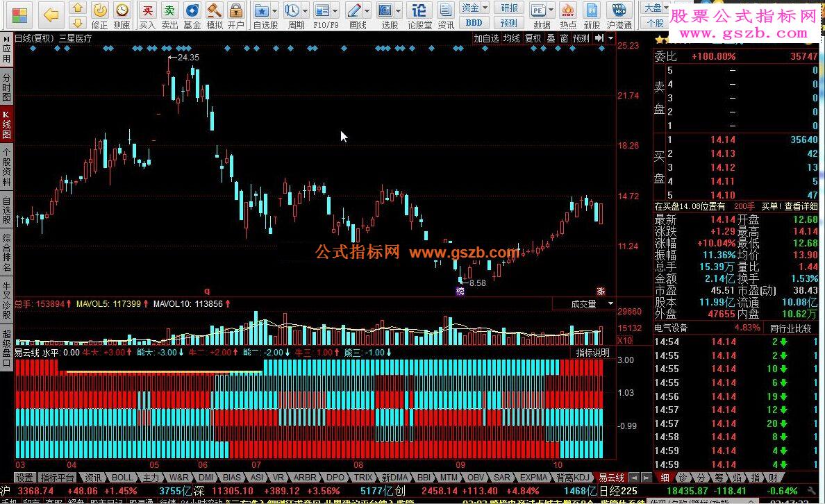Screen dimensions: 825x504
Task: Expand the 选股 dropdown arrow
Action: point(399,10)
